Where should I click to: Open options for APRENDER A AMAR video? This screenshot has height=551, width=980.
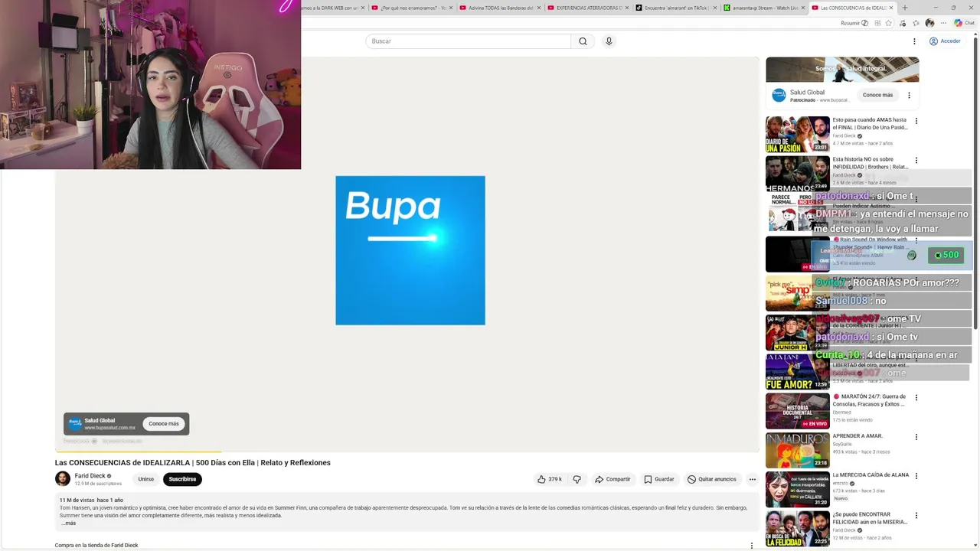click(x=916, y=437)
